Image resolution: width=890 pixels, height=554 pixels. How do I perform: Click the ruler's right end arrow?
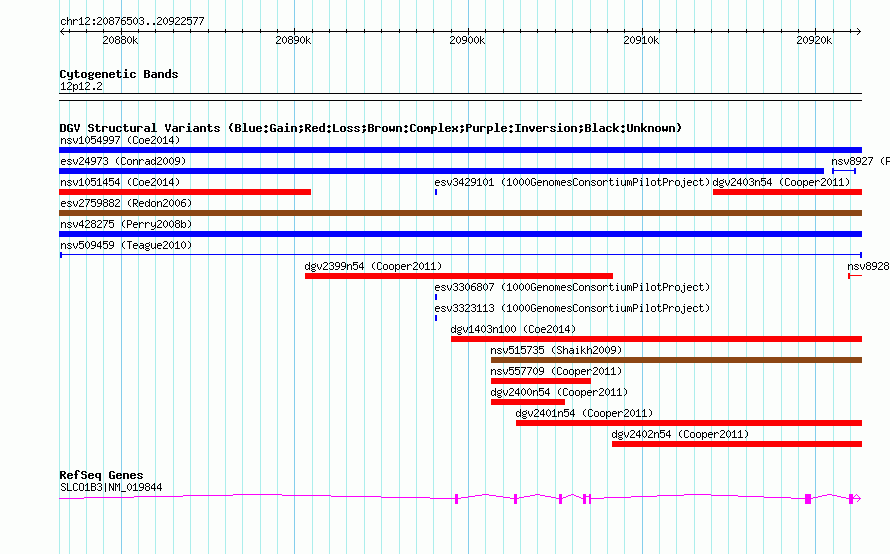[x=859, y=31]
